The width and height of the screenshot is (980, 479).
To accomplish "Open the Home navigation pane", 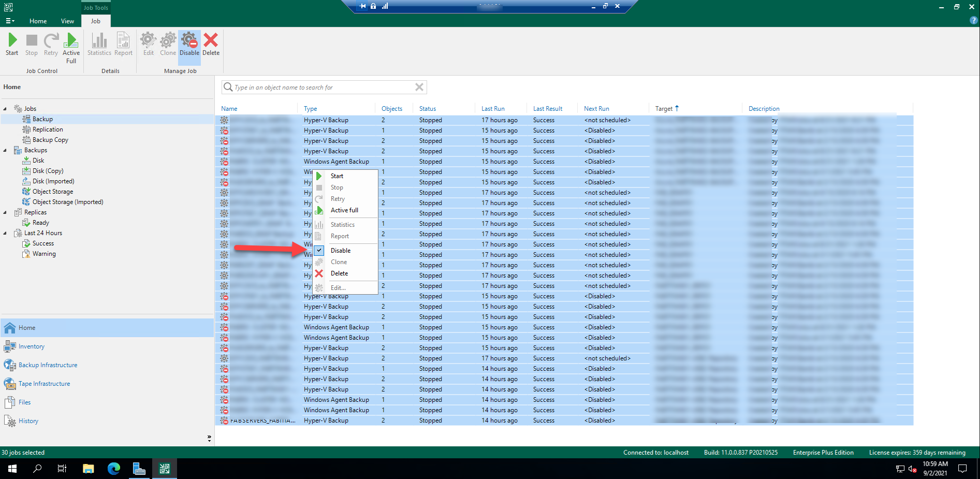I will [107, 328].
